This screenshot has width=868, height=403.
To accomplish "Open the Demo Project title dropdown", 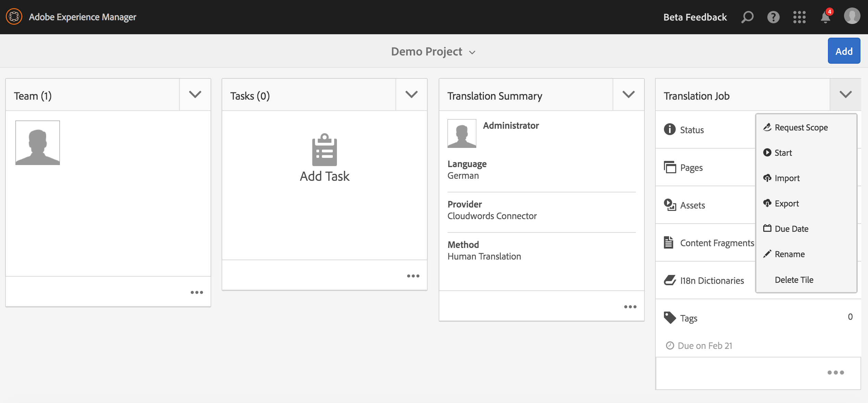I will pos(433,51).
